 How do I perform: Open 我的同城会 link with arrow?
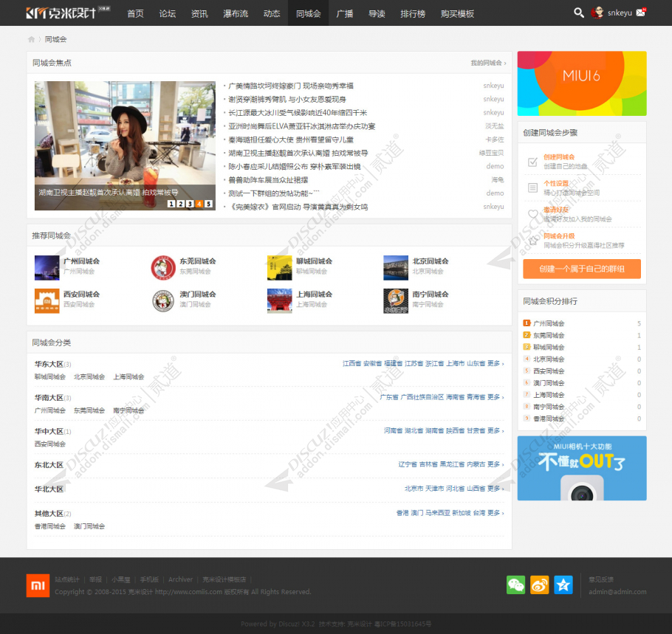point(488,63)
